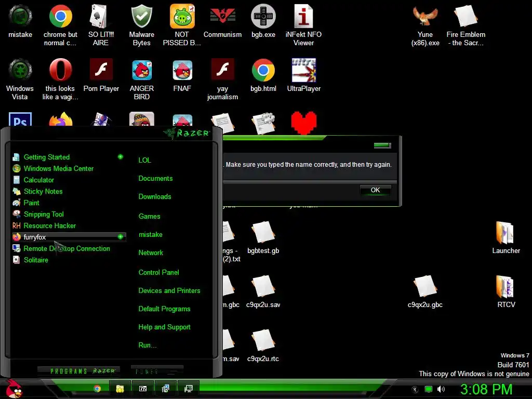532x399 pixels.
Task: Open the NOT PISSED B... green pig icon
Action: point(182,16)
